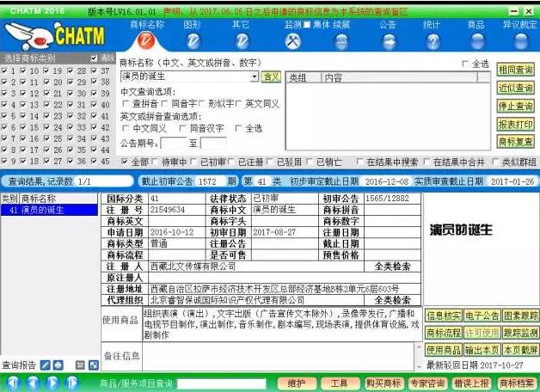This screenshot has height=392, width=540.
Task: Click the 专家咨询 button
Action: (x=427, y=383)
